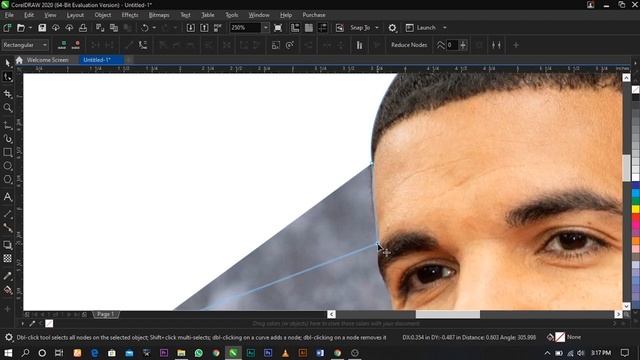Click the zoom level 250% field
This screenshot has width=640, height=360.
coord(245,28)
